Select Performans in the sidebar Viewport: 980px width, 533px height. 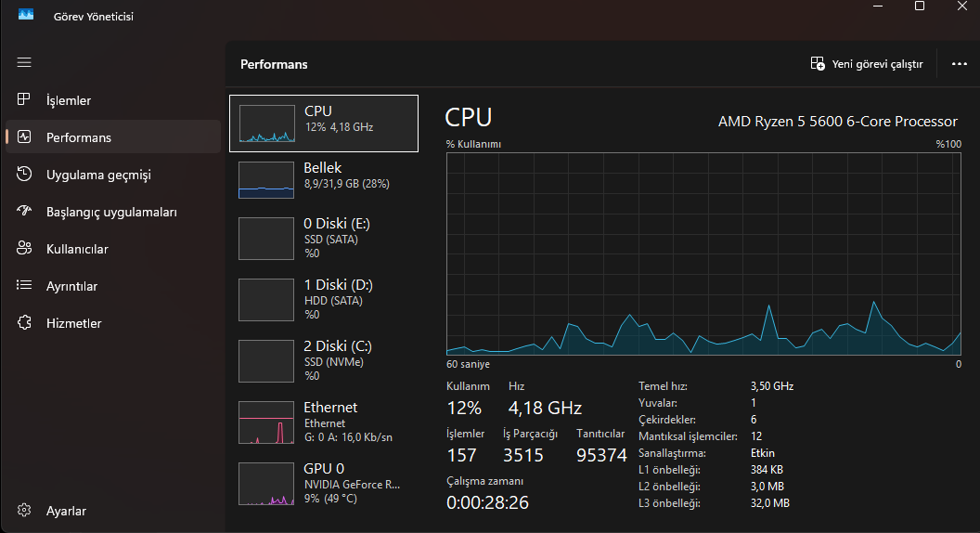click(x=113, y=137)
